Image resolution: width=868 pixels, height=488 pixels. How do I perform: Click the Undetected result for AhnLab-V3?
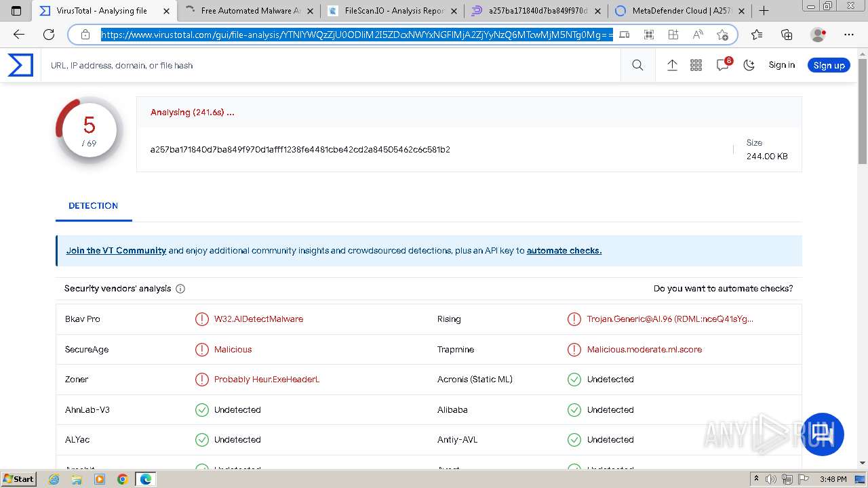tap(237, 410)
